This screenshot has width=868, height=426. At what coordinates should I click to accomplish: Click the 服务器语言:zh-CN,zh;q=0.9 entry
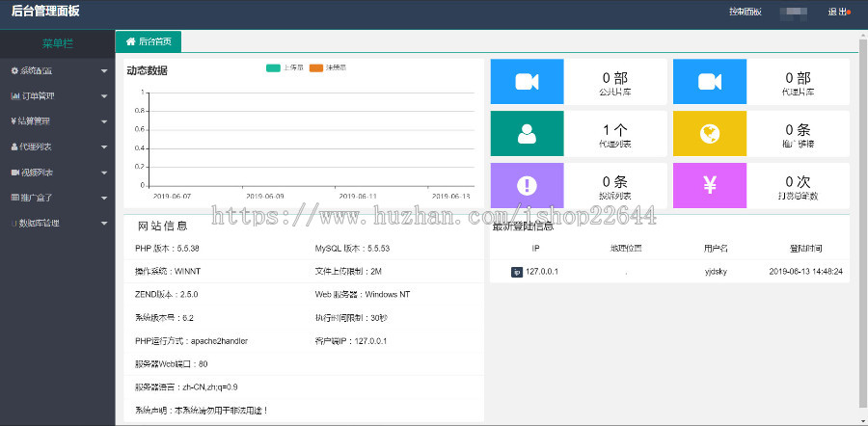point(186,387)
